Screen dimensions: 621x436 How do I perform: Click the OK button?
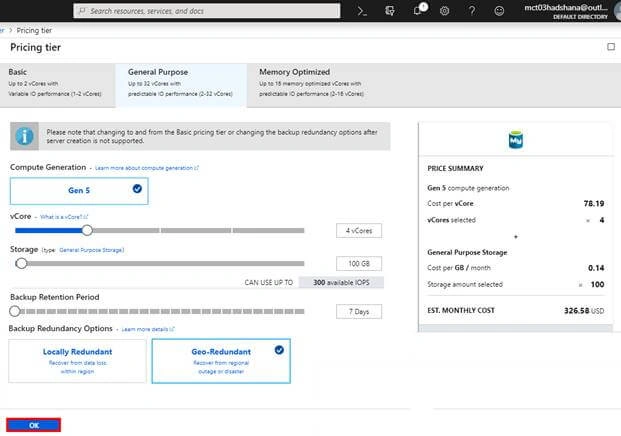click(x=34, y=425)
